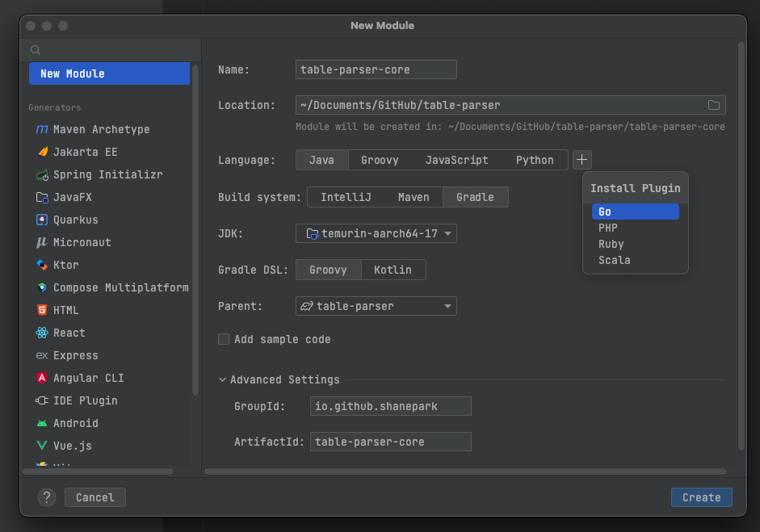
Task: Install the PHP plugin from popup
Action: point(635,228)
